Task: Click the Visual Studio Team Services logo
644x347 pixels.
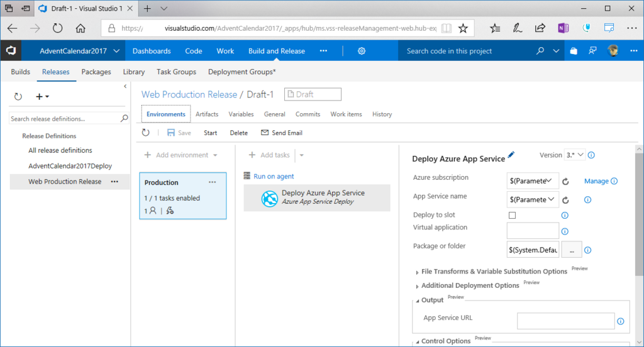Action: point(11,50)
